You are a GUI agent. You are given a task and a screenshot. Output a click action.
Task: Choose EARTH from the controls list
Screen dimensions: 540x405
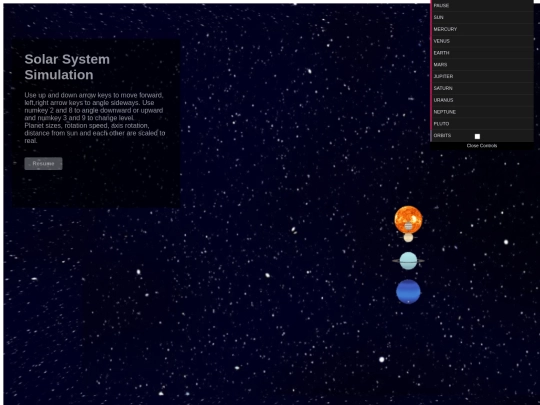pyautogui.click(x=482, y=53)
